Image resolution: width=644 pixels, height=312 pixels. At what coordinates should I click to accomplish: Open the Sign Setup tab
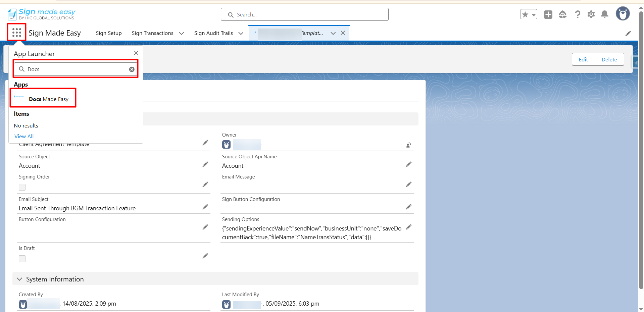coord(108,33)
